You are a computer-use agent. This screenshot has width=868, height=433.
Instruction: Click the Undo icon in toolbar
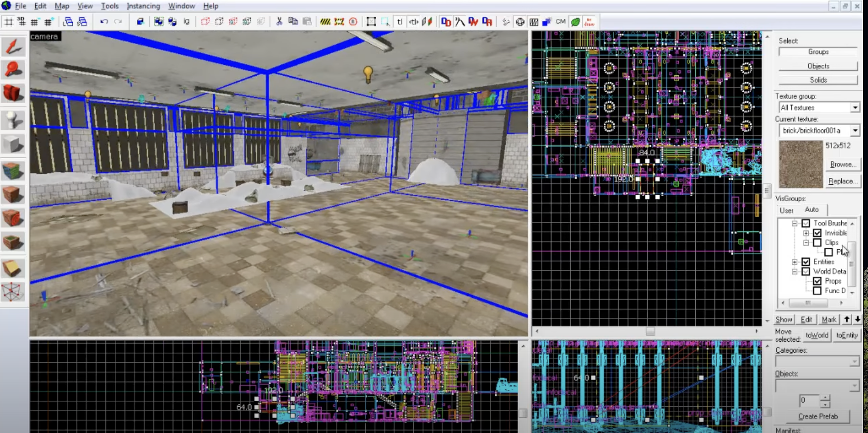(104, 21)
